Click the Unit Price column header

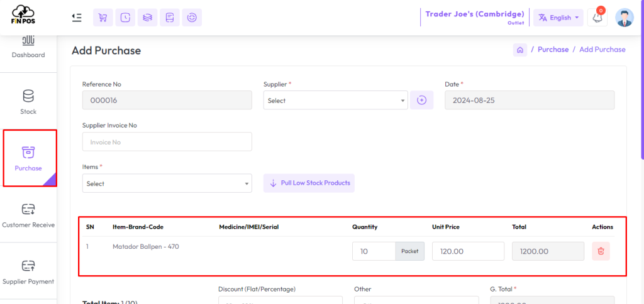tap(446, 227)
